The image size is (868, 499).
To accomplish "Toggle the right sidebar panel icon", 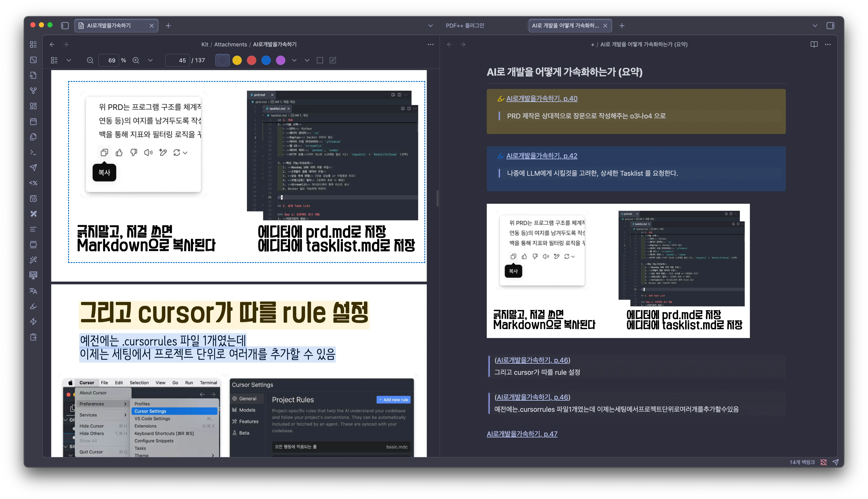I will [x=830, y=26].
